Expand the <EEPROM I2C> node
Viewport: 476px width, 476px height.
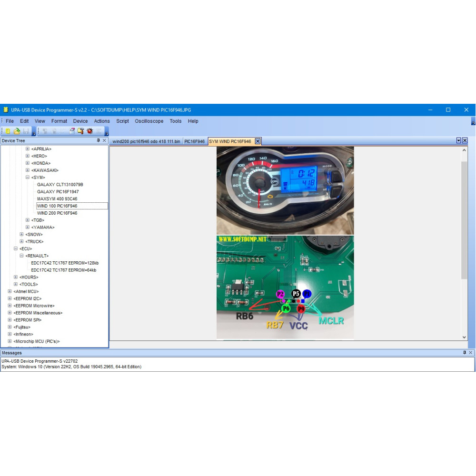point(10,299)
